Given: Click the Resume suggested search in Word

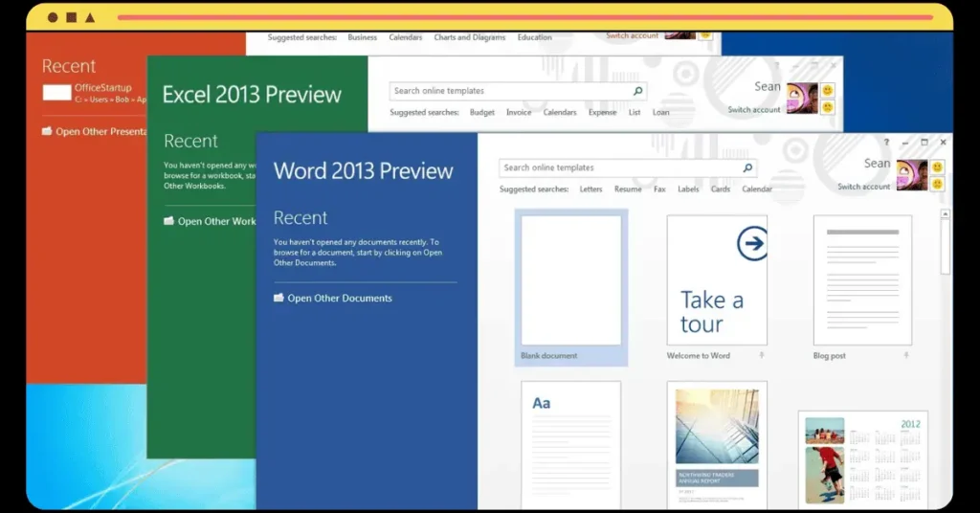Looking at the screenshot, I should coord(628,189).
